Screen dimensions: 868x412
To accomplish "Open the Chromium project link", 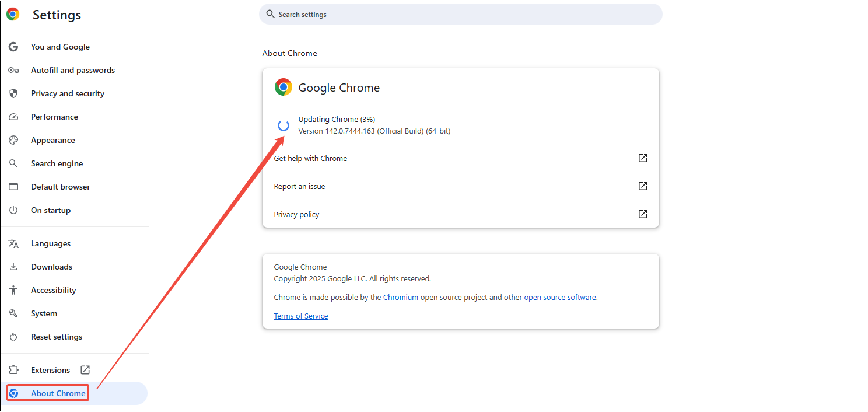I will point(401,297).
